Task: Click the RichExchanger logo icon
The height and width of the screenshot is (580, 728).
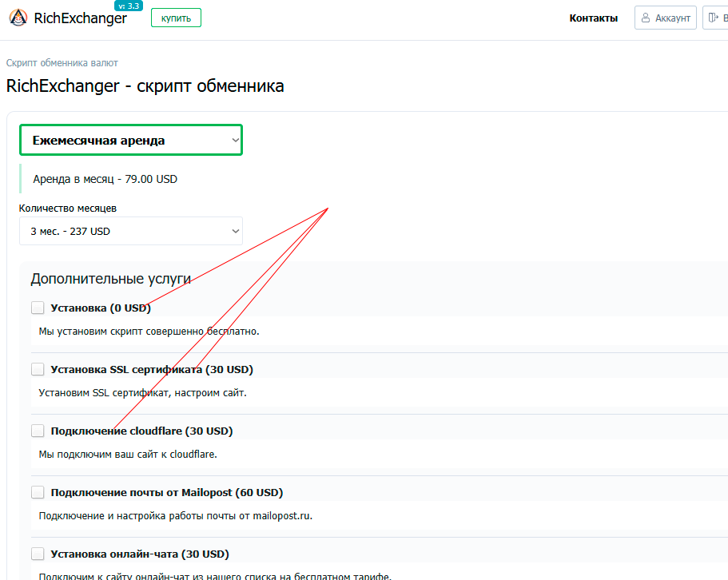Action: pyautogui.click(x=18, y=18)
